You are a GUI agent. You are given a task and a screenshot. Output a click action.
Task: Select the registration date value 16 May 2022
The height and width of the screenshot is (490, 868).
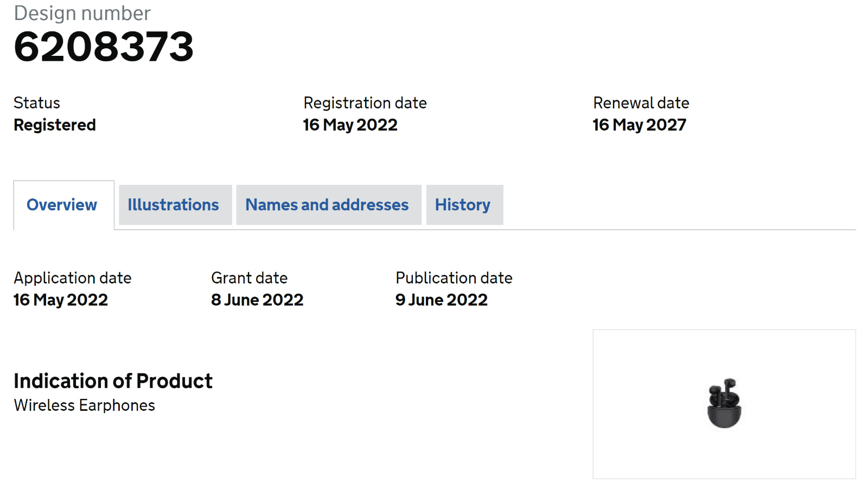(350, 125)
